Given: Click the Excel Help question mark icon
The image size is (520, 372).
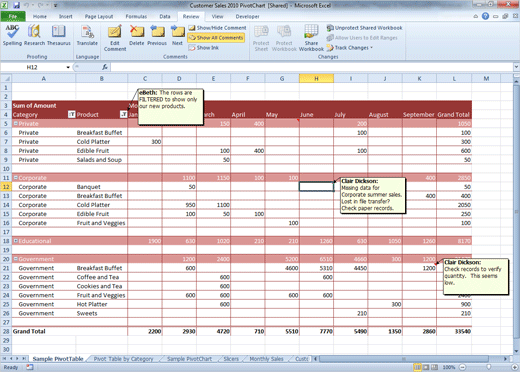Looking at the screenshot, I should pos(485,16).
